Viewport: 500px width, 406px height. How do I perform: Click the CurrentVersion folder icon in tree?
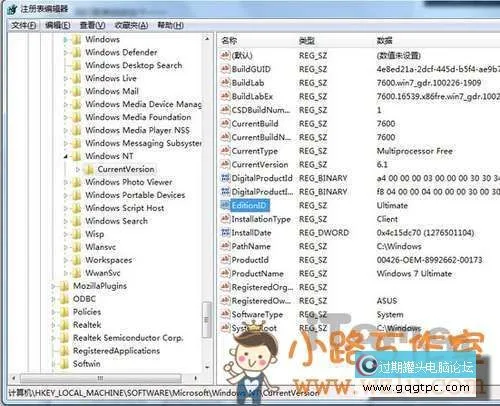[89, 169]
